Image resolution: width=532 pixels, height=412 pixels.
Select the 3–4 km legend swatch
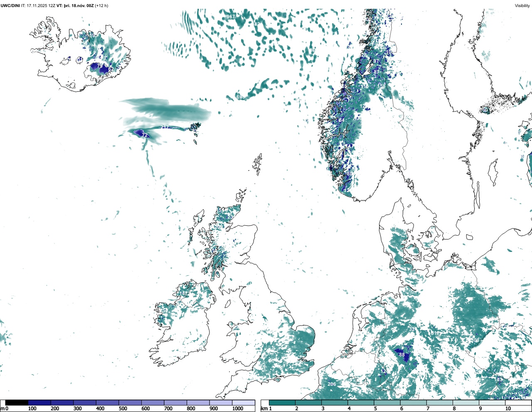click(x=335, y=403)
